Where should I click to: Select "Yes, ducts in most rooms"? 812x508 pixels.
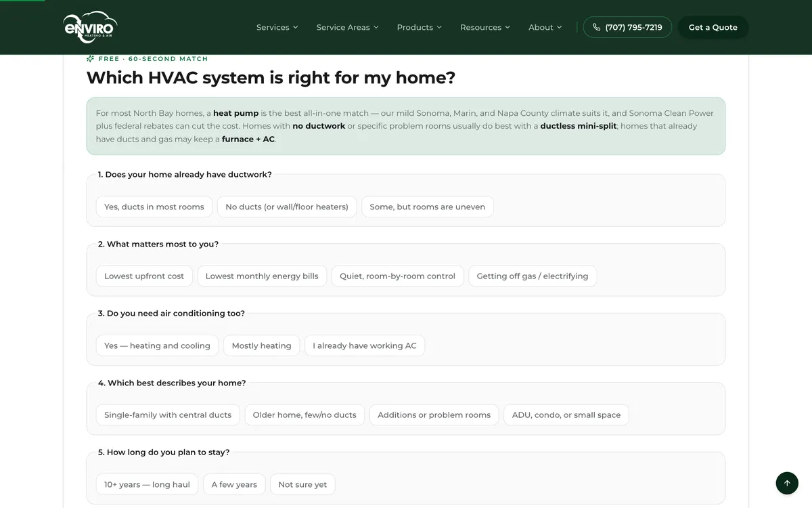tap(154, 207)
